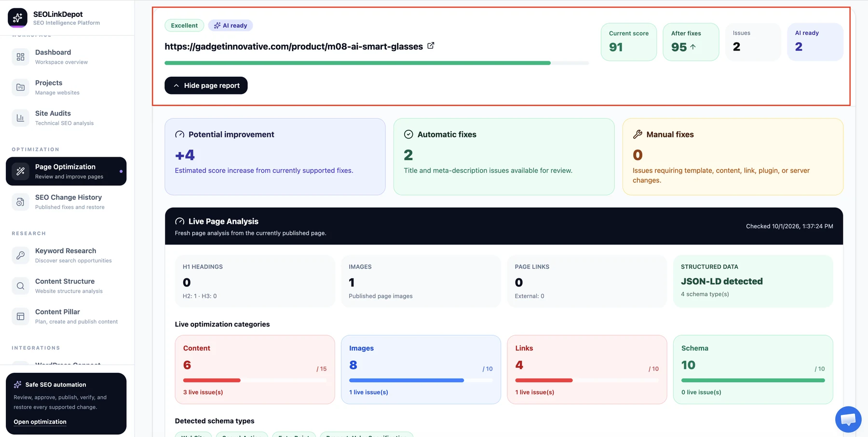The image size is (868, 437).
Task: Open the chat support bubble
Action: point(848,419)
